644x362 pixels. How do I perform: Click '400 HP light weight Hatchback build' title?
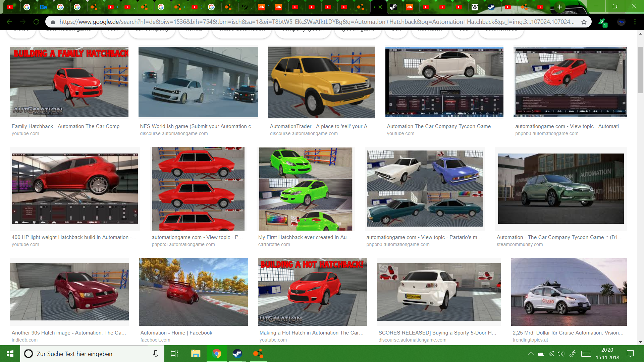click(x=74, y=237)
